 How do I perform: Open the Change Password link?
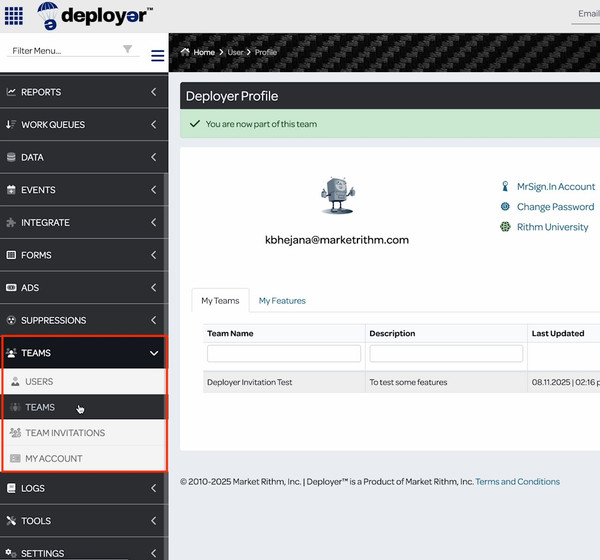(555, 207)
